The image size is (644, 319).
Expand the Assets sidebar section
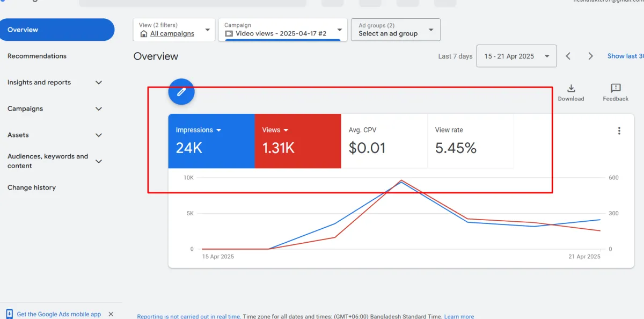(98, 135)
